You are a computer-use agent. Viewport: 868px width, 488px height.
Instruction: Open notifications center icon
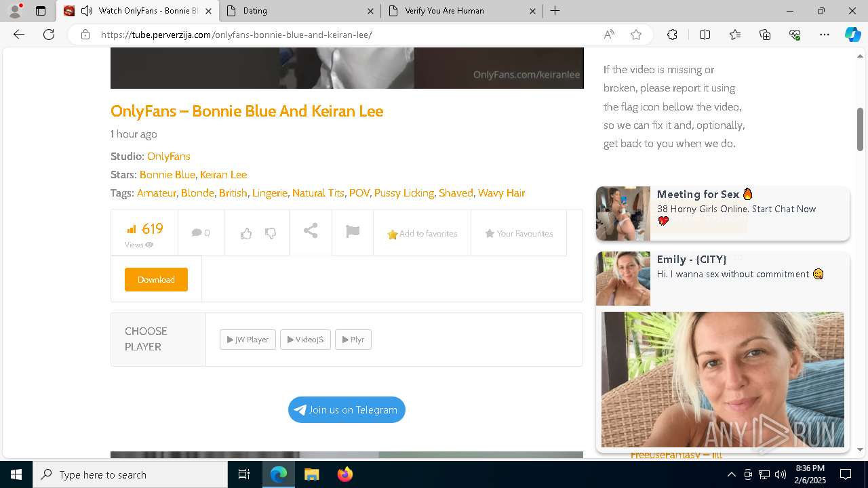[846, 474]
